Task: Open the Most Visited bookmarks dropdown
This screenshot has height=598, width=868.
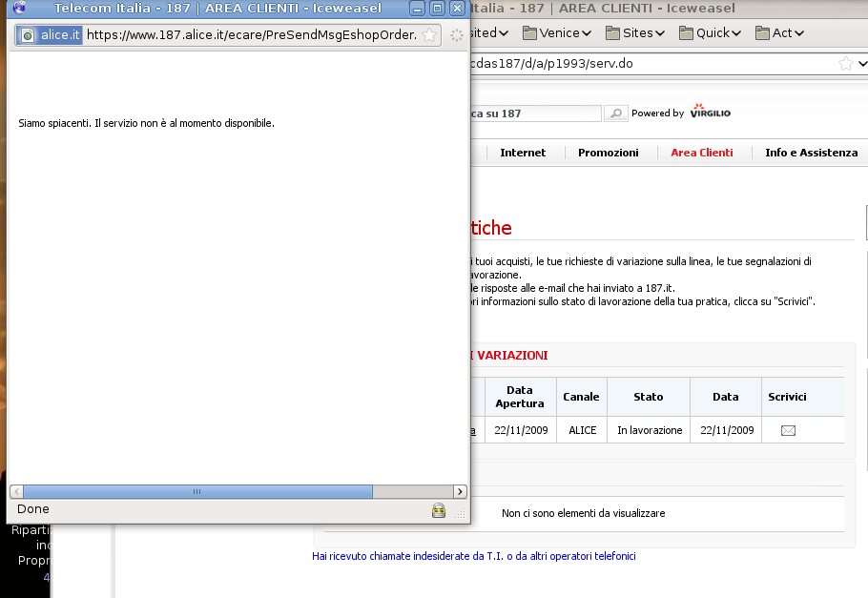Action: point(489,33)
